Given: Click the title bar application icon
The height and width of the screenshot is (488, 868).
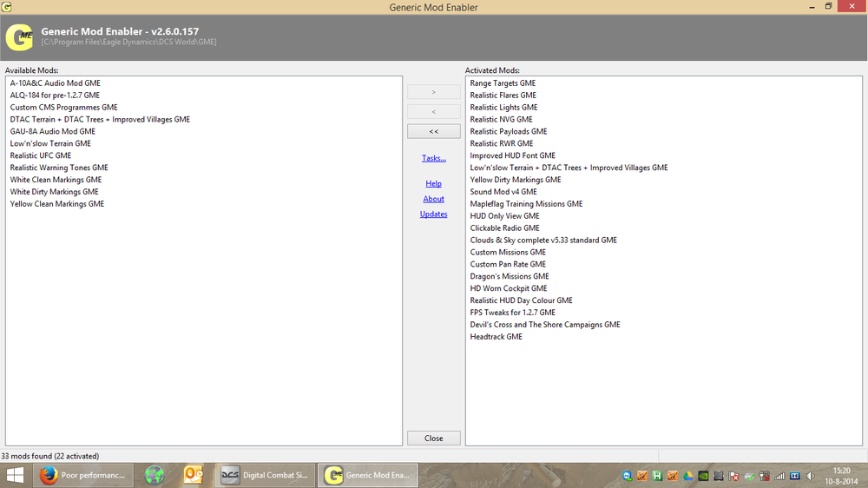Looking at the screenshot, I should click(7, 7).
